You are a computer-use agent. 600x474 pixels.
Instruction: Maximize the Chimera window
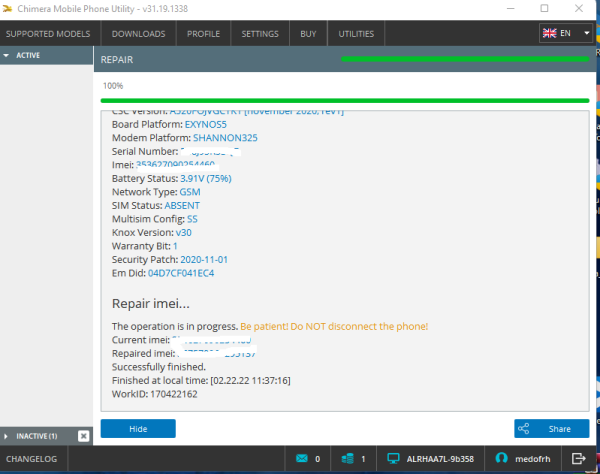pyautogui.click(x=544, y=8)
